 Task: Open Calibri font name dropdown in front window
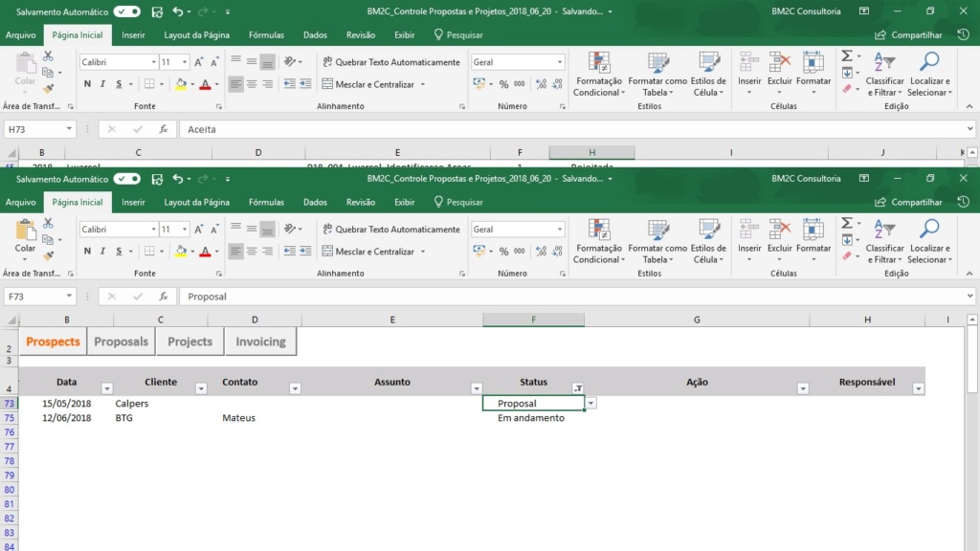point(153,230)
